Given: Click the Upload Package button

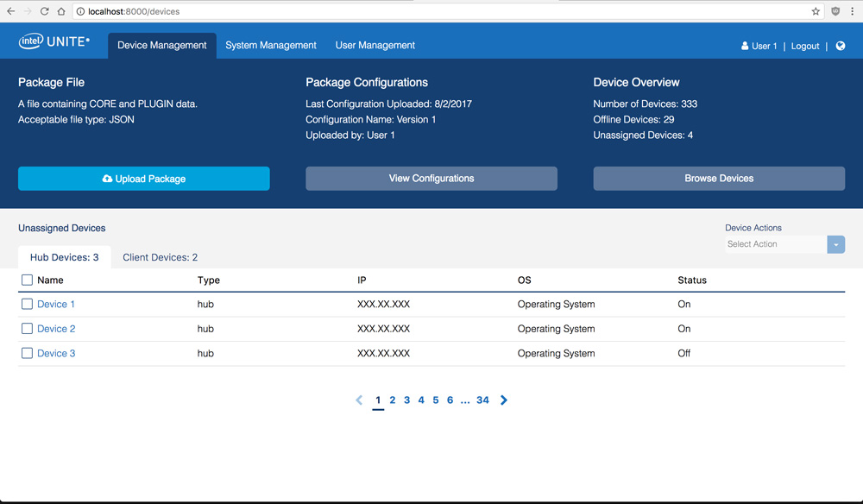Looking at the screenshot, I should pyautogui.click(x=143, y=179).
